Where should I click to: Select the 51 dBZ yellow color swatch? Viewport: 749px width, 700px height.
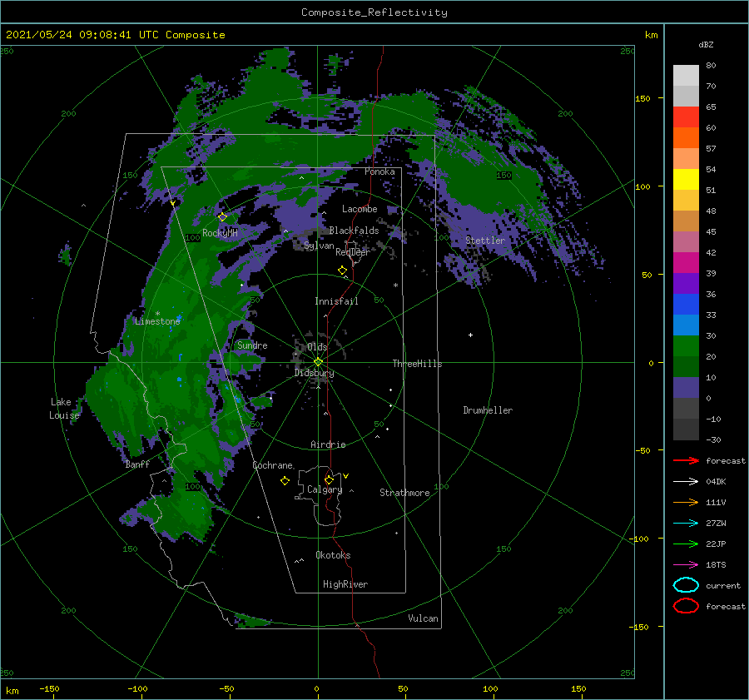[x=686, y=180]
